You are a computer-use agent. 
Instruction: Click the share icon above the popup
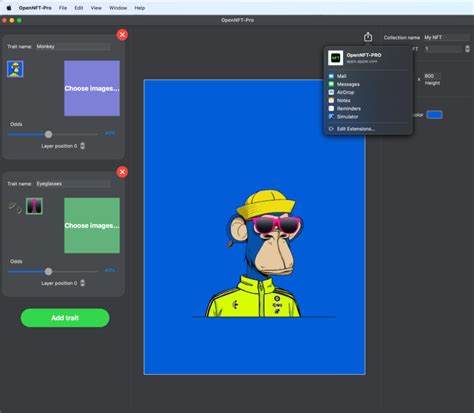click(x=368, y=37)
